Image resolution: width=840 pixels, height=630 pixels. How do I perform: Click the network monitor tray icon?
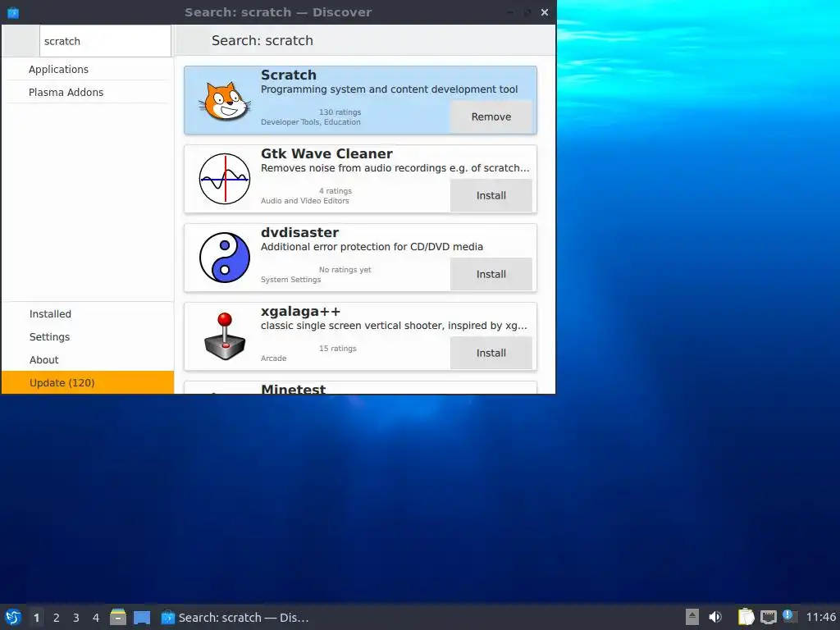768,617
